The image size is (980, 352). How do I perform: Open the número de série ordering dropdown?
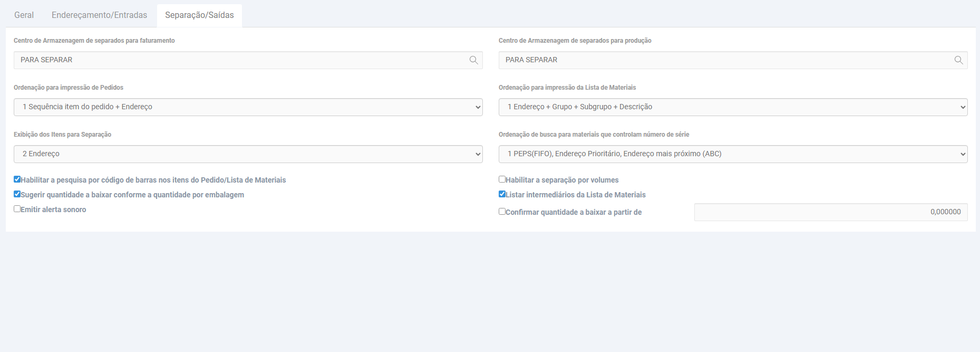[733, 154]
